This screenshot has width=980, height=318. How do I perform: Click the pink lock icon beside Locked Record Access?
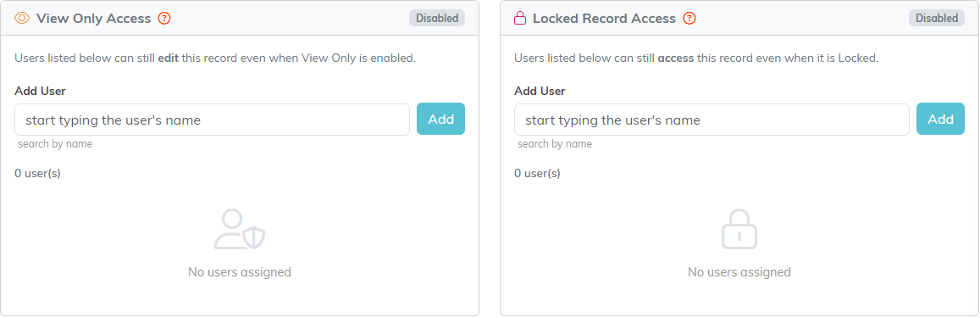(520, 18)
